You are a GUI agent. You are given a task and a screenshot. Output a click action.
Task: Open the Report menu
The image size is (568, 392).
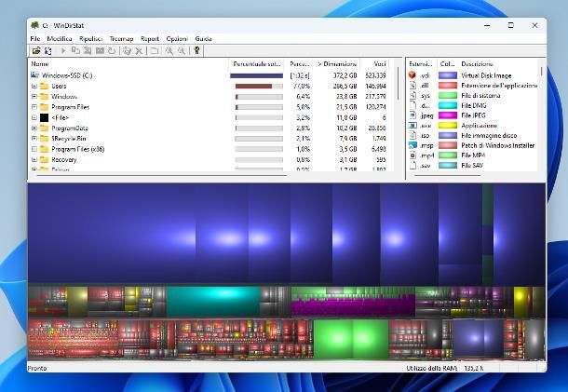click(x=150, y=38)
